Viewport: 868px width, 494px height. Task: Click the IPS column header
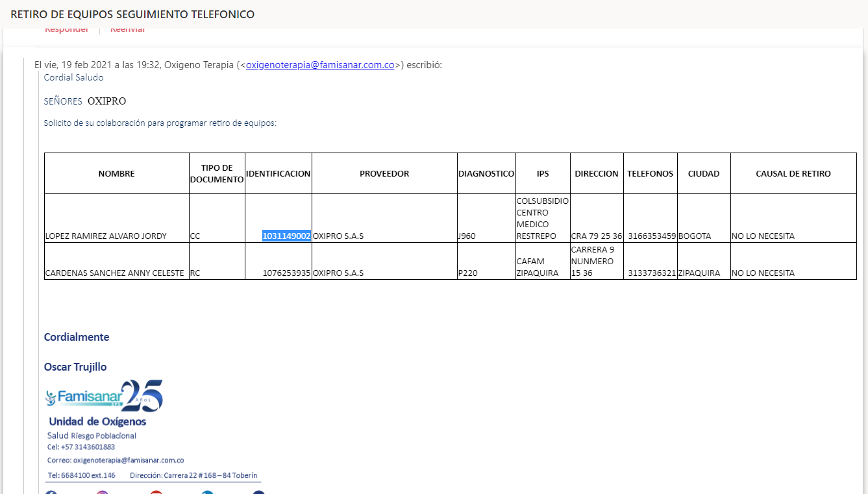[543, 174]
